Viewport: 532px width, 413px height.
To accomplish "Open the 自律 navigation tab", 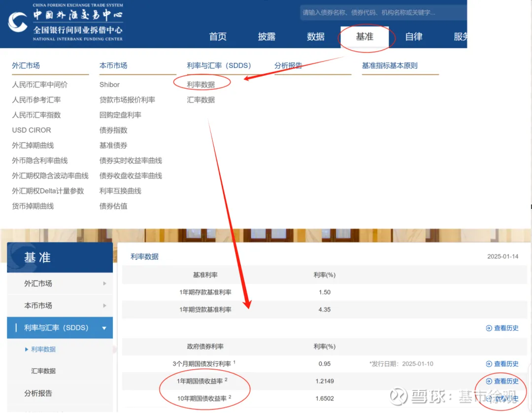I will click(414, 36).
